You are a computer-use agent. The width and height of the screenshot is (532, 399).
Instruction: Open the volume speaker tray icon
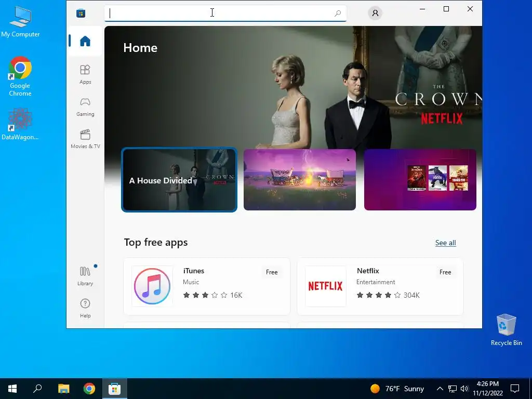tap(464, 389)
